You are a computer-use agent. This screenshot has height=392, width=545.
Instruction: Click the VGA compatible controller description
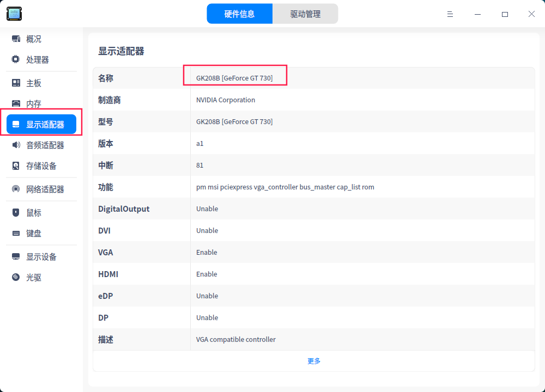pos(235,340)
